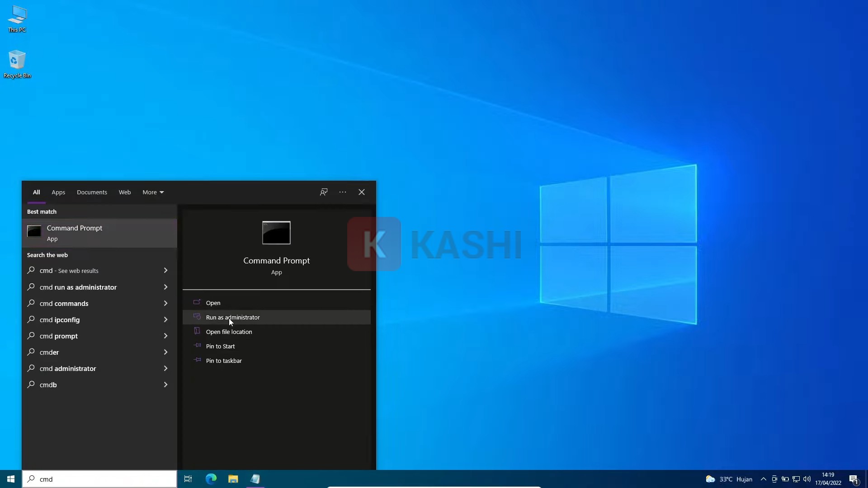Viewport: 868px width, 488px height.
Task: Pin Command Prompt to Start
Action: click(220, 346)
